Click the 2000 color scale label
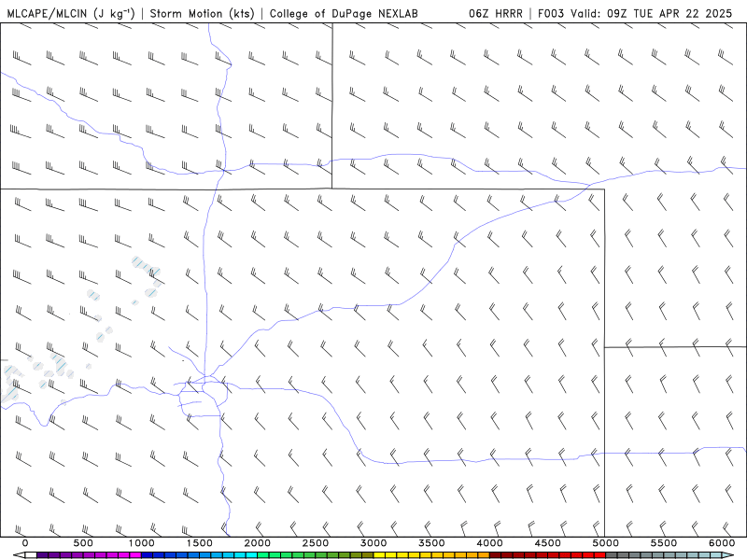The height and width of the screenshot is (560, 747). pyautogui.click(x=258, y=543)
